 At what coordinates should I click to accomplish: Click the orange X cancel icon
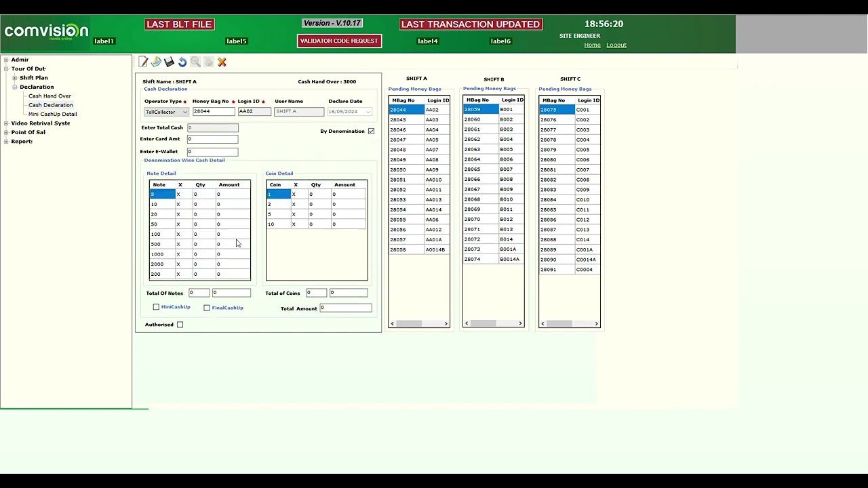click(222, 62)
